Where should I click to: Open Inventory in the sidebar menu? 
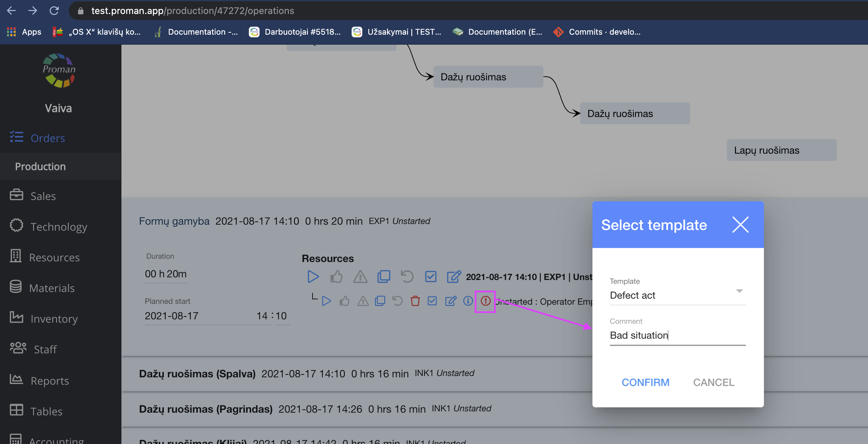click(x=54, y=318)
